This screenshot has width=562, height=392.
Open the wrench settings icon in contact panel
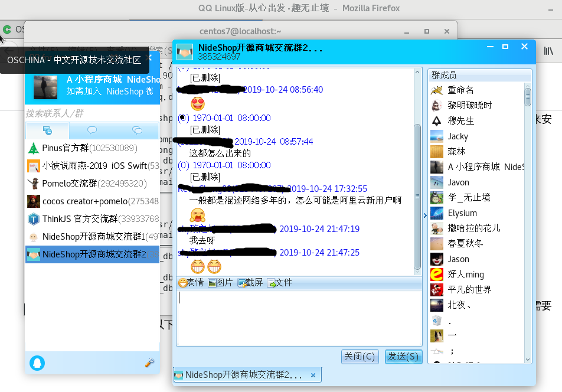[x=149, y=362]
